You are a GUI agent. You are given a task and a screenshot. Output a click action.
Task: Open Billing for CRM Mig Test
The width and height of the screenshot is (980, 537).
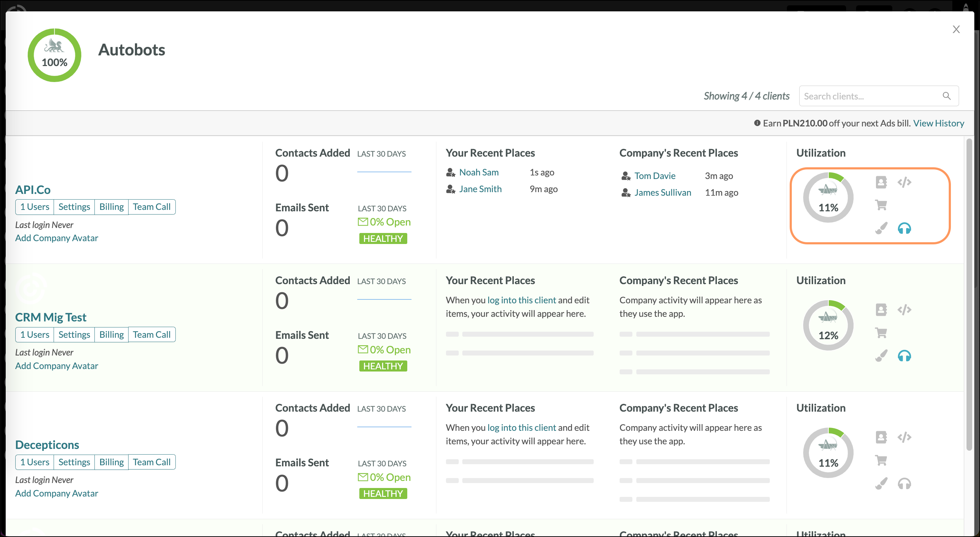coord(111,335)
